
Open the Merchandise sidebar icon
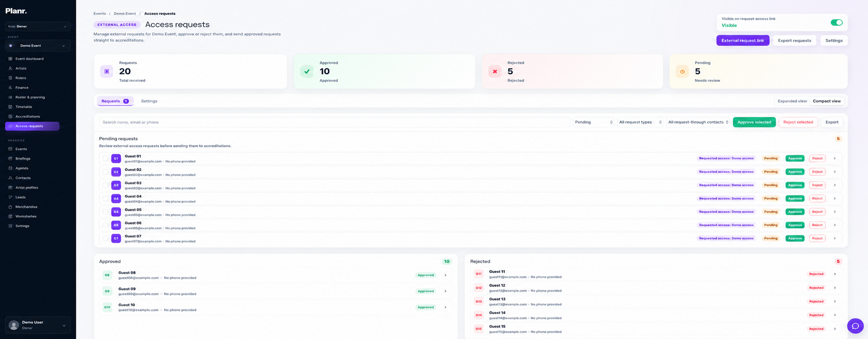(11, 207)
